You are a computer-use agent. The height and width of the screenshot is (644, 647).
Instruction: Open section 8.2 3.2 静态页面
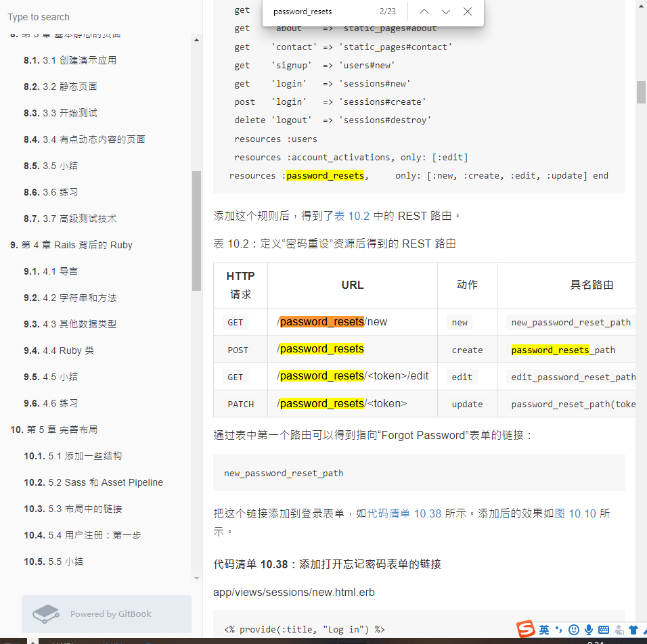pos(60,87)
